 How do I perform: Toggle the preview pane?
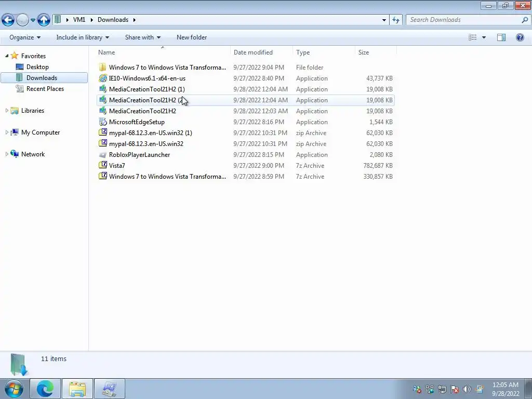(501, 37)
